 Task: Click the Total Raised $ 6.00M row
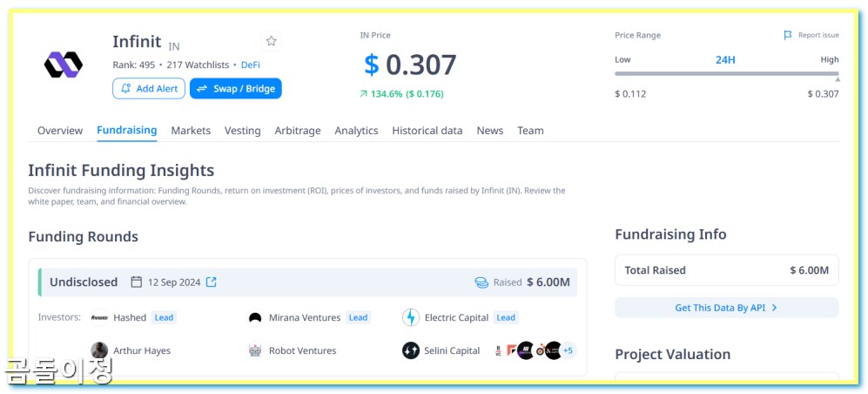(727, 270)
